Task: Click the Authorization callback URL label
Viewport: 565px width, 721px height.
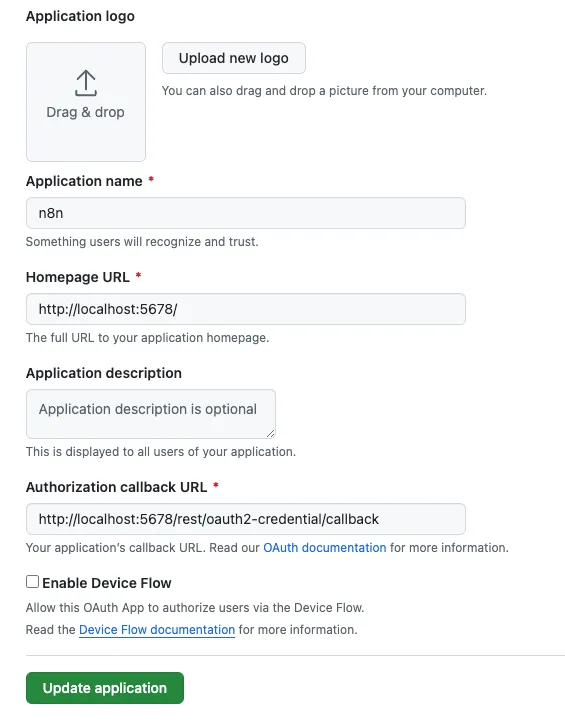Action: [x=117, y=487]
